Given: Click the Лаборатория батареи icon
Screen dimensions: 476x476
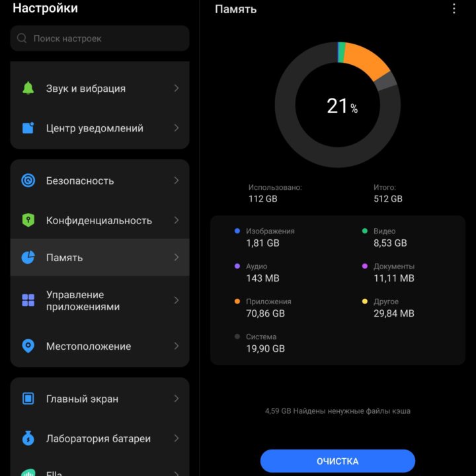Looking at the screenshot, I should [x=28, y=438].
